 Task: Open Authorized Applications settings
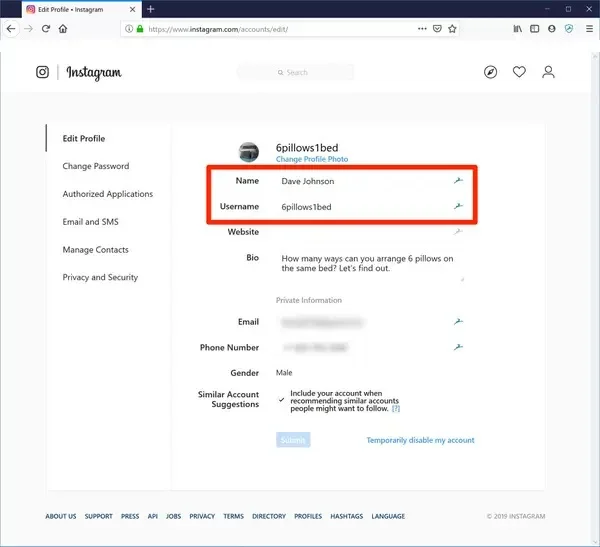click(x=108, y=194)
